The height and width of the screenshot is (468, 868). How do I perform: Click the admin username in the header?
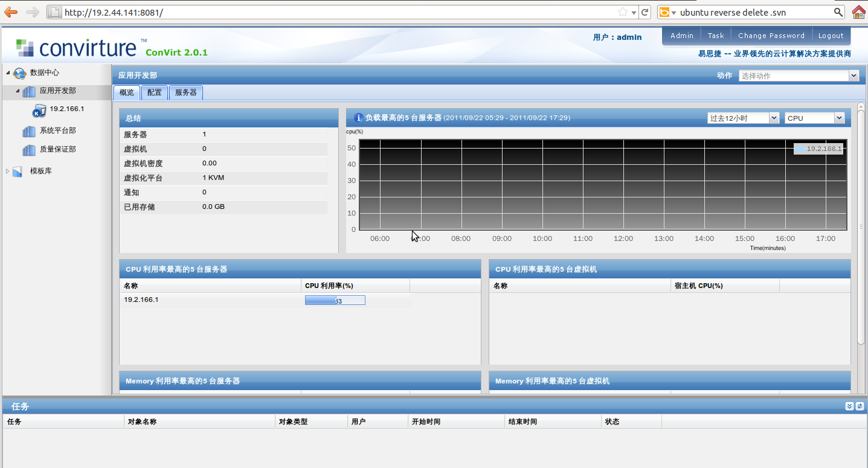pos(629,37)
